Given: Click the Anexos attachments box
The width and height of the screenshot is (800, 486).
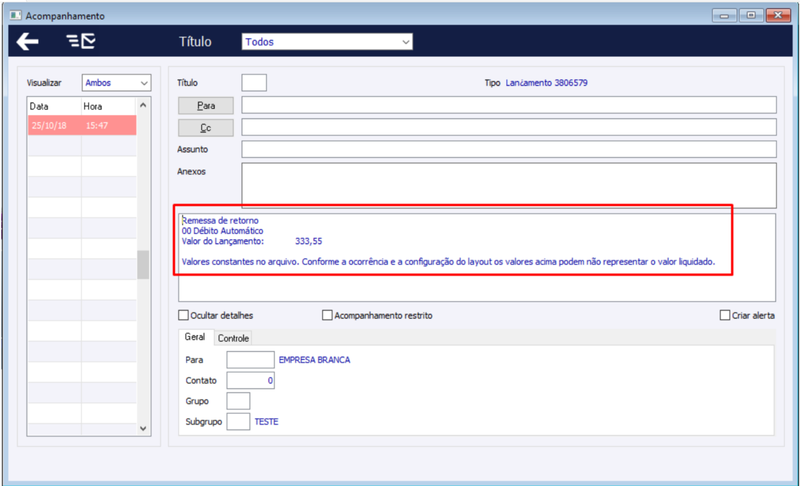Looking at the screenshot, I should click(509, 185).
